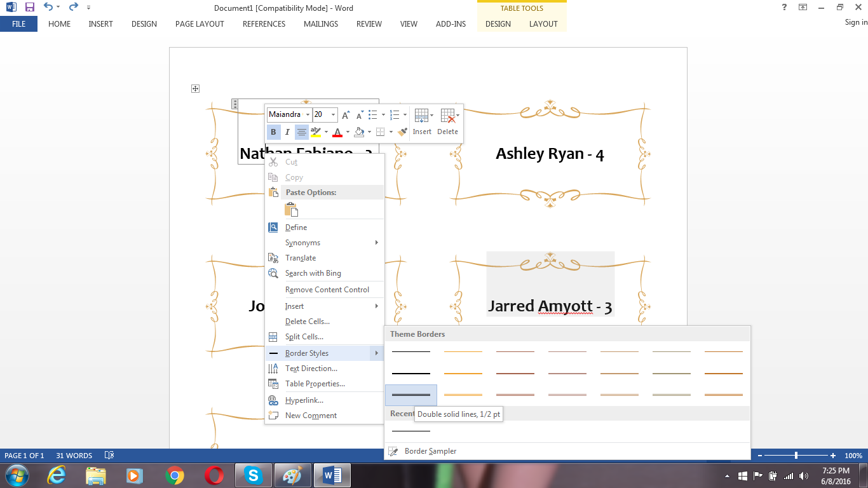
Task: Open Google Chrome from the taskbar
Action: click(175, 475)
